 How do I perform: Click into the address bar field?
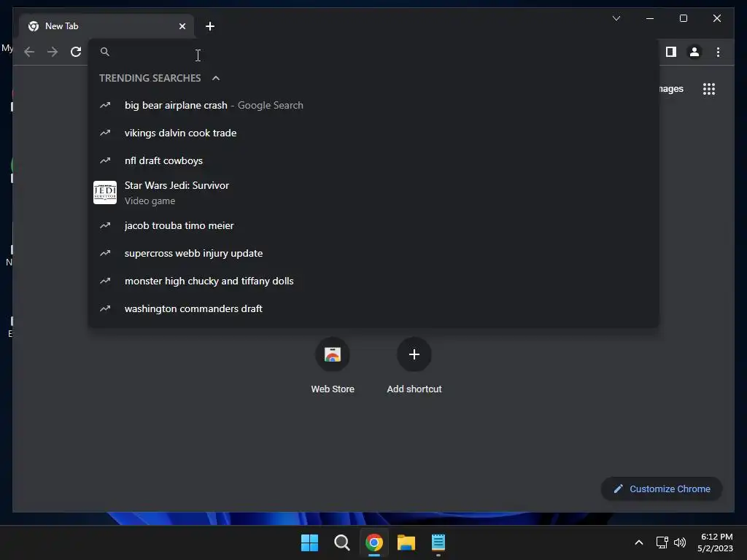[374, 52]
